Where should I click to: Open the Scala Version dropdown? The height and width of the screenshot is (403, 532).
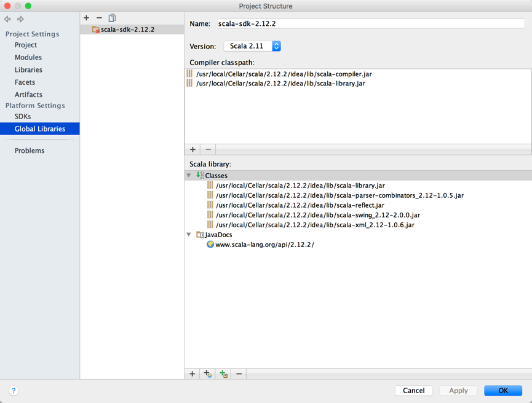252,46
